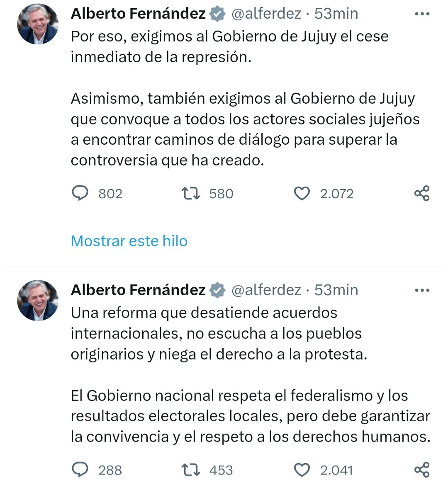Open second tweet's 53min timestamp
The height and width of the screenshot is (503, 448).
[336, 290]
